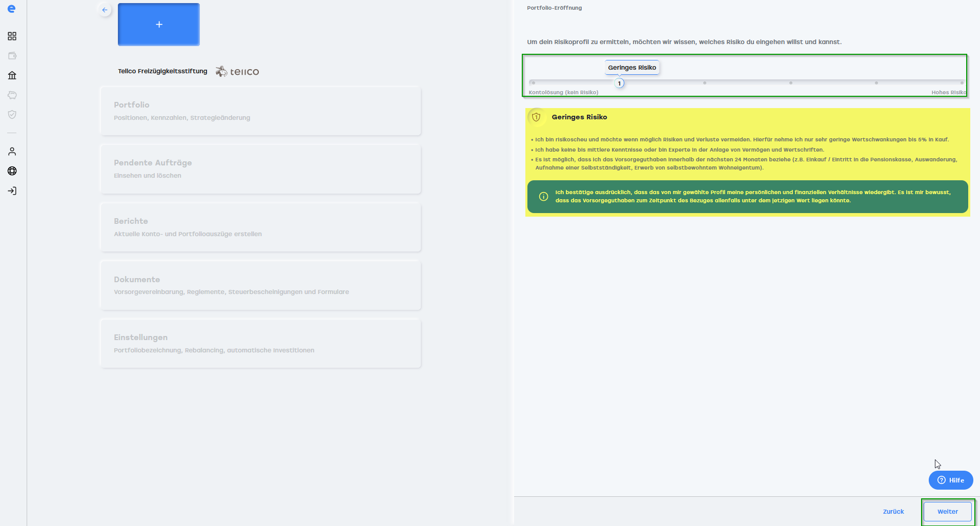Open the Einstellungen card
The image size is (980, 526).
260,344
